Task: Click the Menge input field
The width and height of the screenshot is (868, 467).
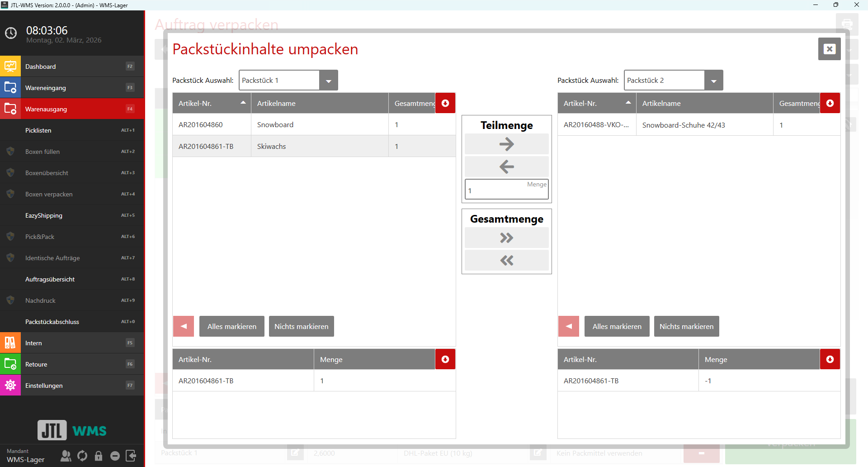Action: pyautogui.click(x=502, y=191)
